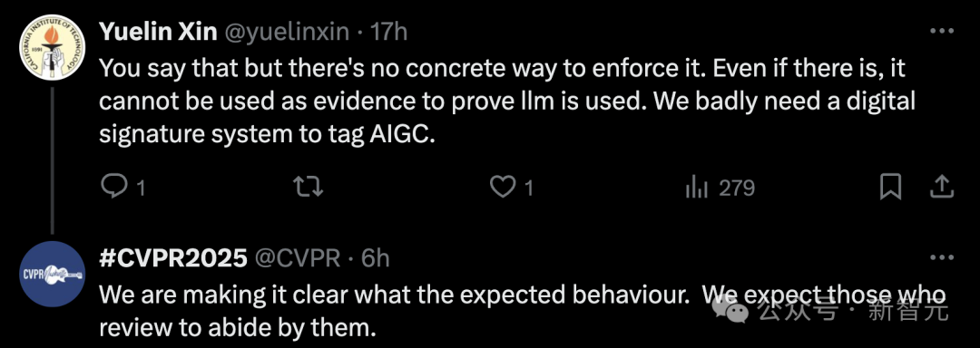Open the 17h timestamp link
This screenshot has height=348, width=980.
click(389, 31)
